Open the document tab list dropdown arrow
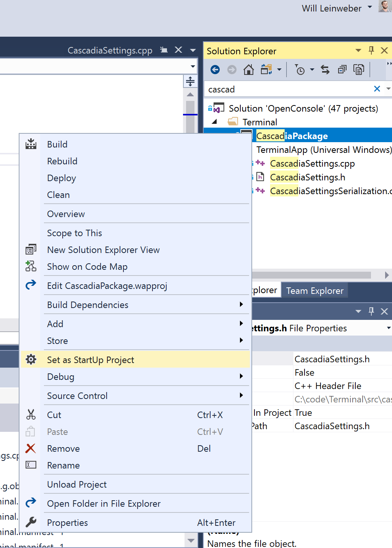The width and height of the screenshot is (392, 548). coord(193,50)
